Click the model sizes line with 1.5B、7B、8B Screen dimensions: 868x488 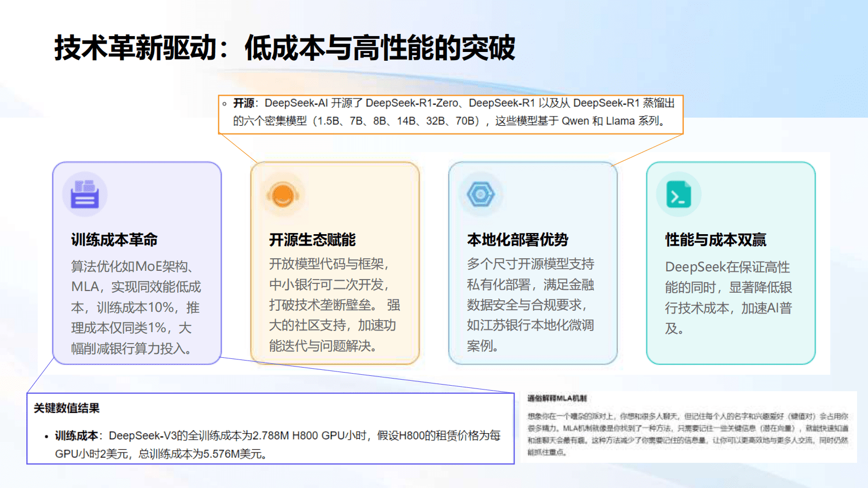click(x=448, y=121)
